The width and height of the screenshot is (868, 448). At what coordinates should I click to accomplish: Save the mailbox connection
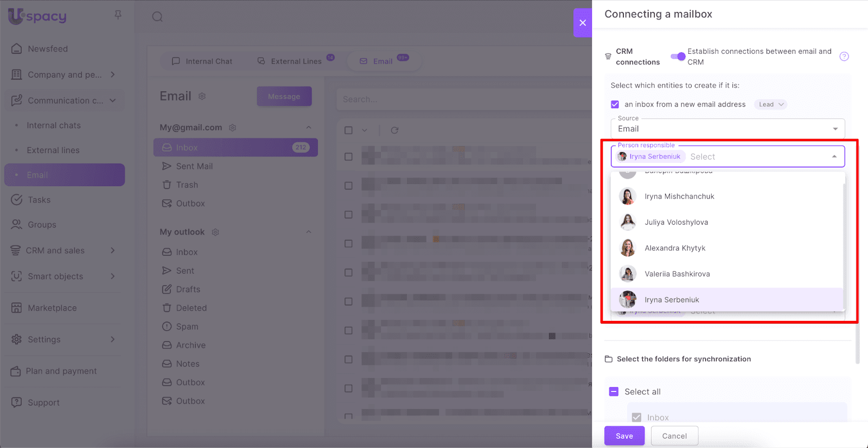pyautogui.click(x=624, y=436)
